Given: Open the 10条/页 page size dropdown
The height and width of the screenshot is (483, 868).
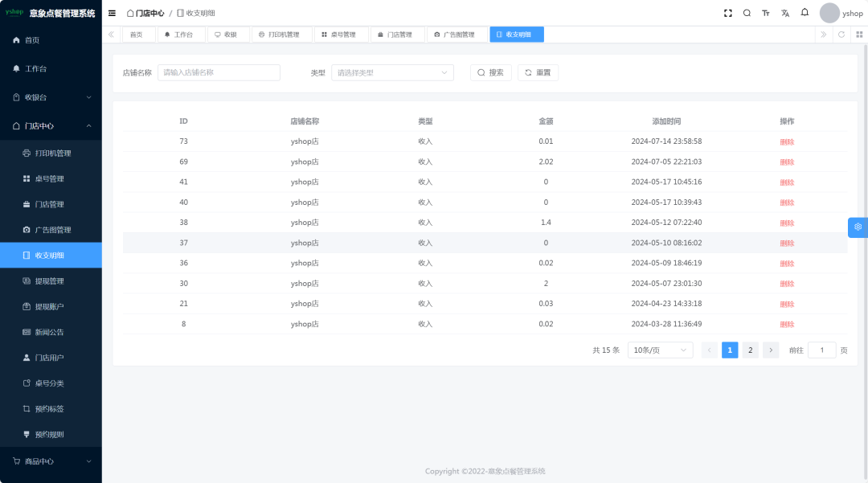Looking at the screenshot, I should tap(660, 350).
